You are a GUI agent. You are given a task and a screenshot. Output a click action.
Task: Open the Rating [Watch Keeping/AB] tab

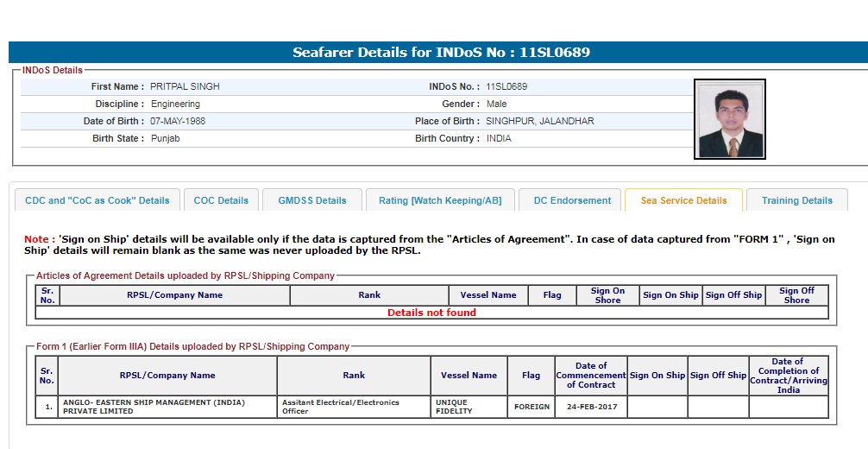[440, 200]
